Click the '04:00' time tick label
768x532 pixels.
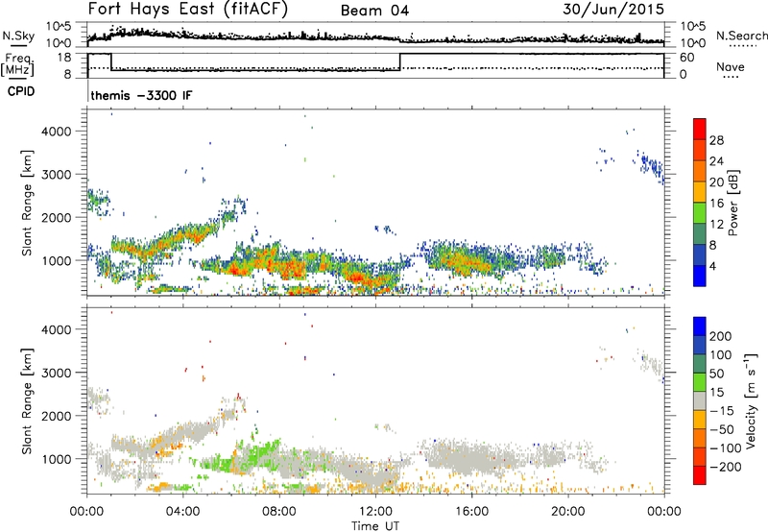point(182,512)
